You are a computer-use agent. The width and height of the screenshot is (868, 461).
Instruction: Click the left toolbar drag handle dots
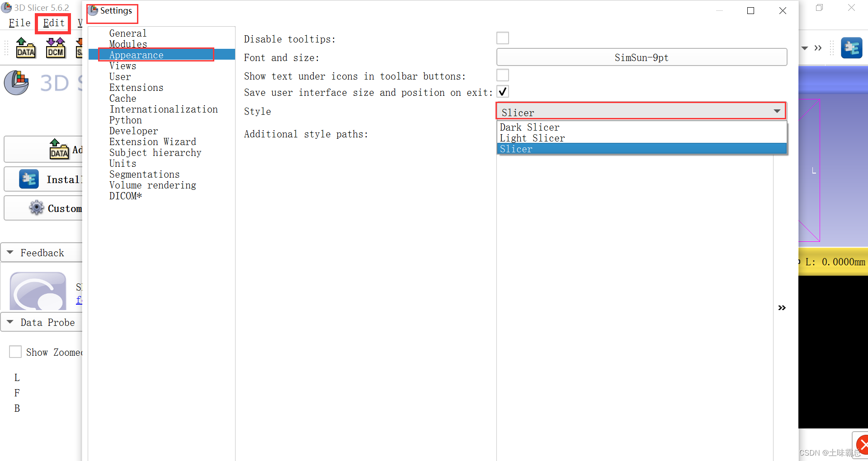pos(6,48)
